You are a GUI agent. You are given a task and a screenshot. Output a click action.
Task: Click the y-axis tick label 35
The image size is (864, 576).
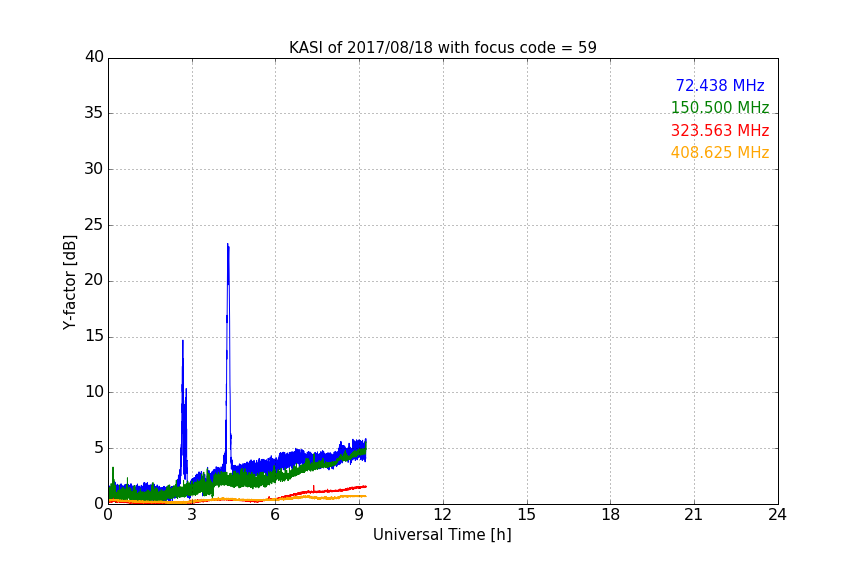94,113
